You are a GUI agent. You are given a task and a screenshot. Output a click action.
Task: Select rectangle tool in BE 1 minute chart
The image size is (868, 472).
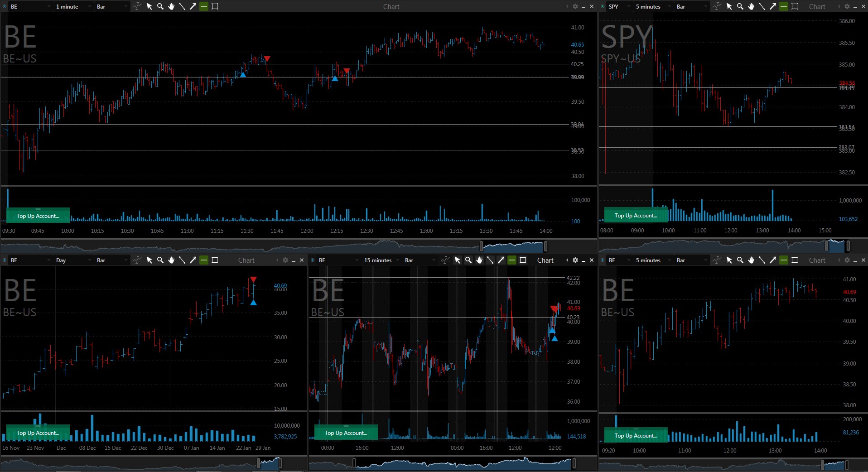(x=215, y=6)
